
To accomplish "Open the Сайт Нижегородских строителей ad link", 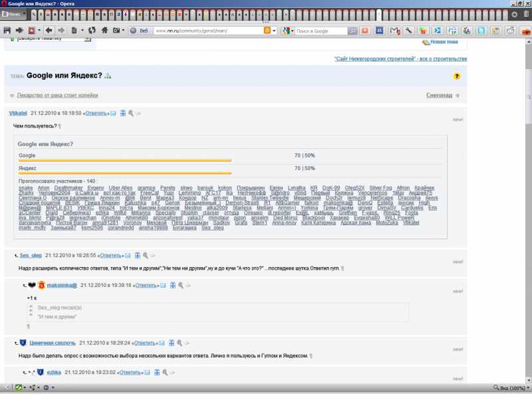I will tap(401, 58).
